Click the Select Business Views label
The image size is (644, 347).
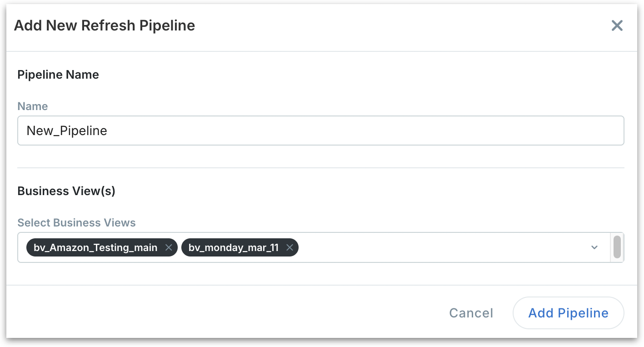coord(76,223)
